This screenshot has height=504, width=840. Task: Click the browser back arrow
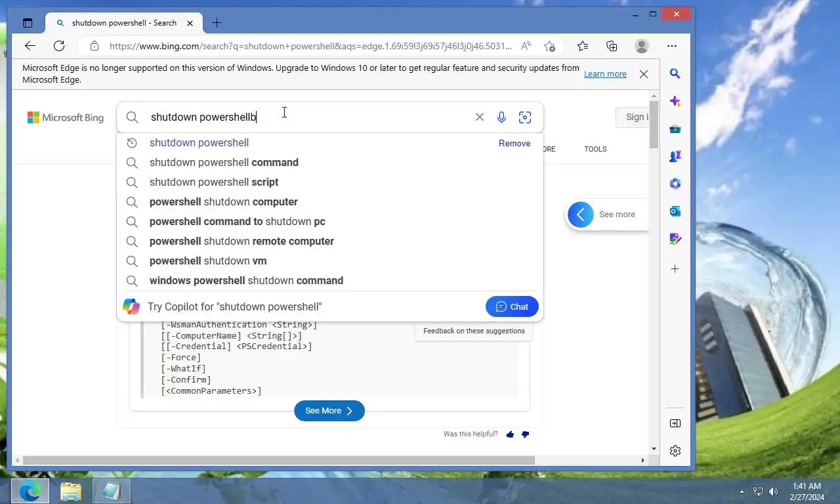pos(30,46)
